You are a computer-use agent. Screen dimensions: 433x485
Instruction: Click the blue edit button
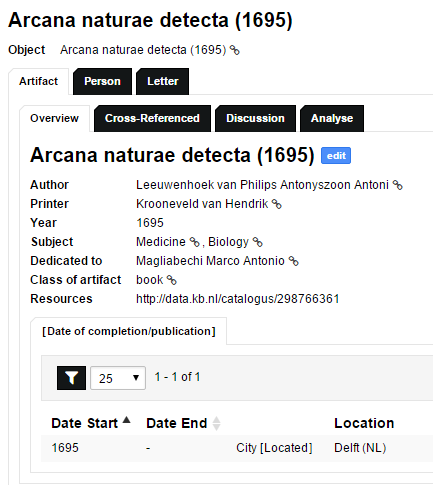tap(336, 156)
